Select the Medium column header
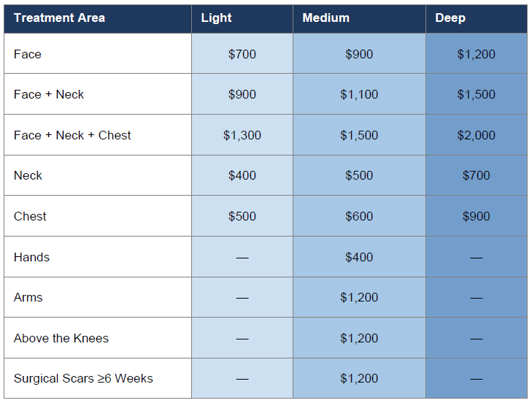The width and height of the screenshot is (532, 403). [x=325, y=18]
